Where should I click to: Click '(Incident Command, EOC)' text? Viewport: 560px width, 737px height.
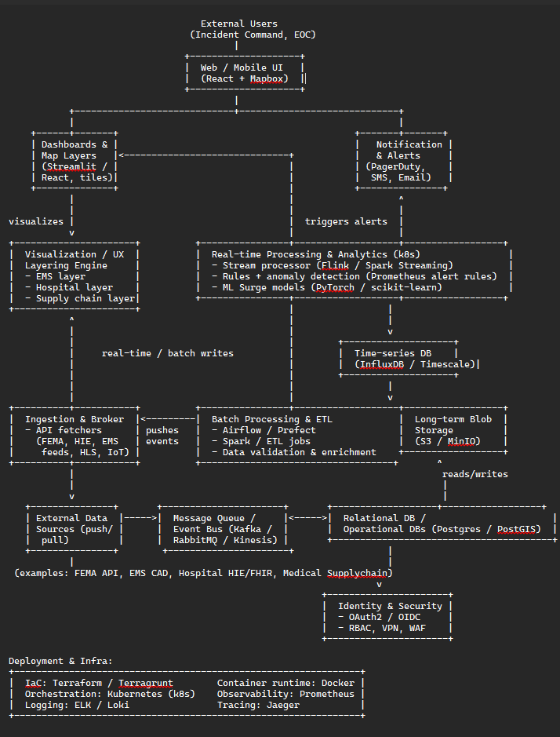pyautogui.click(x=253, y=35)
